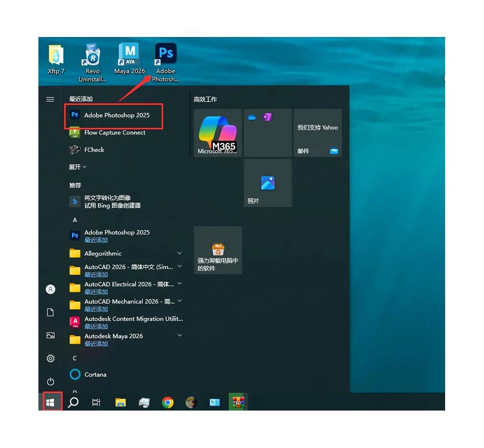Expand Autodesk Maya 2026 folder

[126, 339]
